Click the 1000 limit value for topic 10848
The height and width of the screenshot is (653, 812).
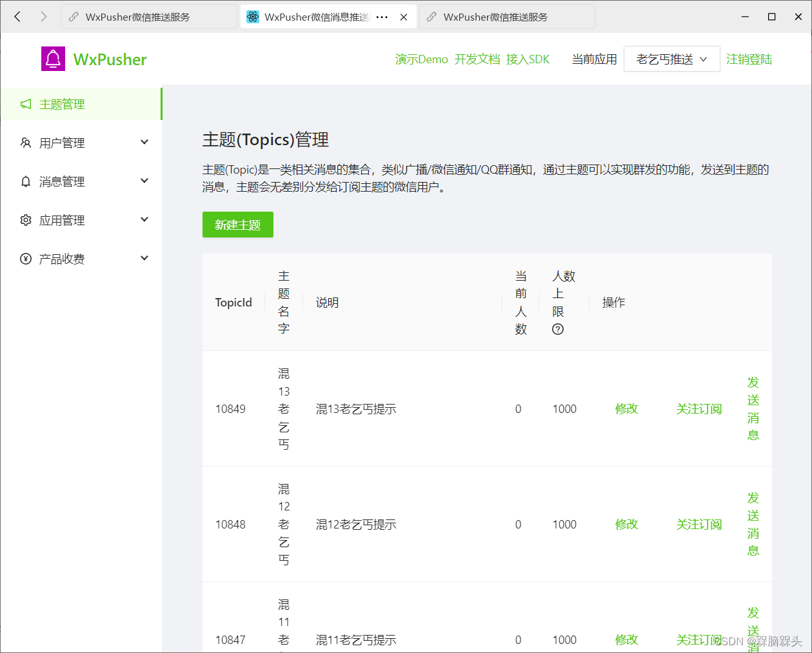[x=564, y=524]
